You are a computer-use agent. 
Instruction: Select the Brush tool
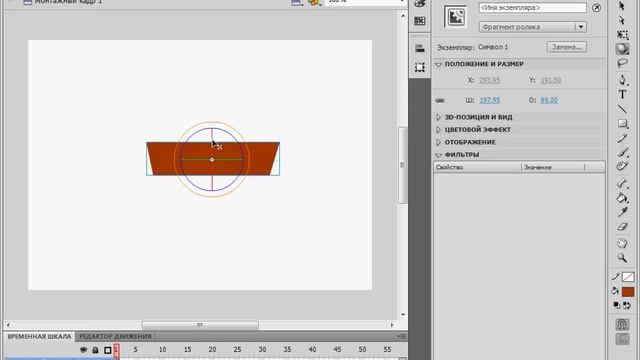click(x=622, y=152)
